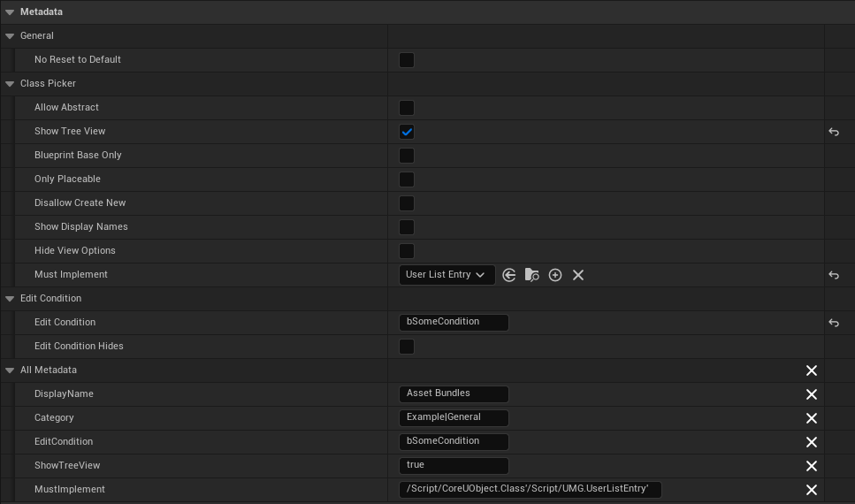This screenshot has height=504, width=855.
Task: Enable Show Display Names checkbox
Action: (x=406, y=227)
